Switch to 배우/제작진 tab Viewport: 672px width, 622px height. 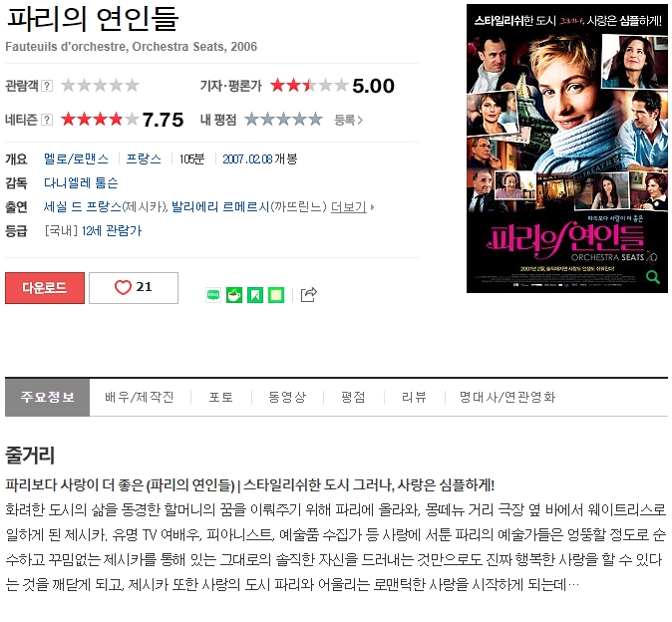click(x=140, y=397)
